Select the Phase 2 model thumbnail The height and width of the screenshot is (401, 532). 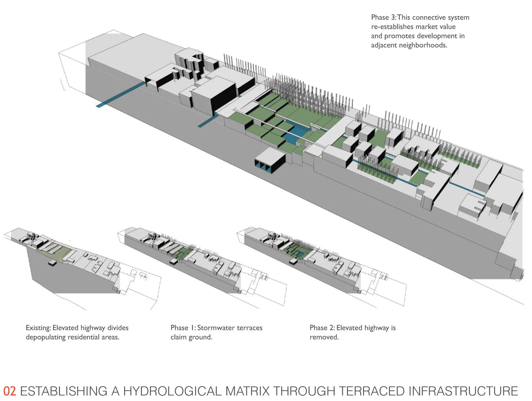[321, 267]
